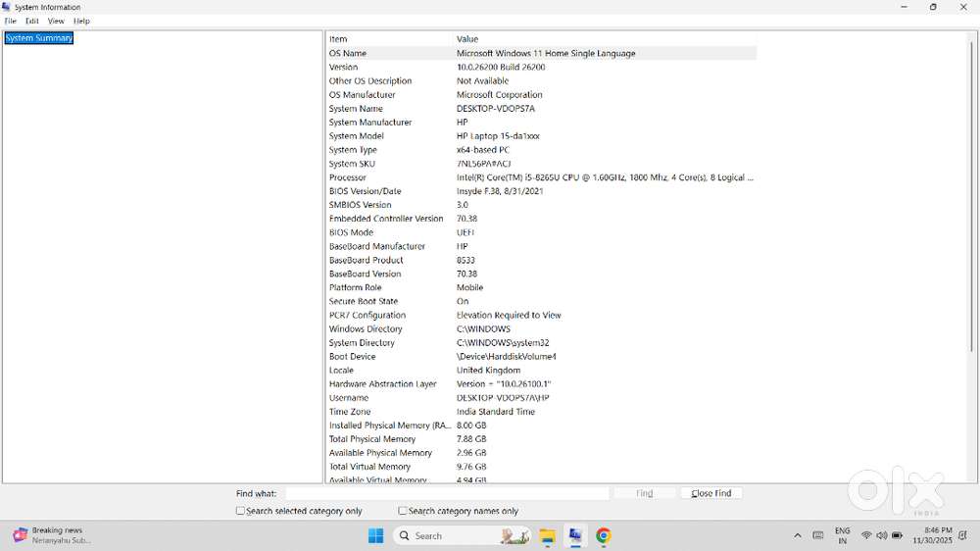The image size is (980, 551).
Task: Open File Explorer from the taskbar
Action: pos(547,536)
